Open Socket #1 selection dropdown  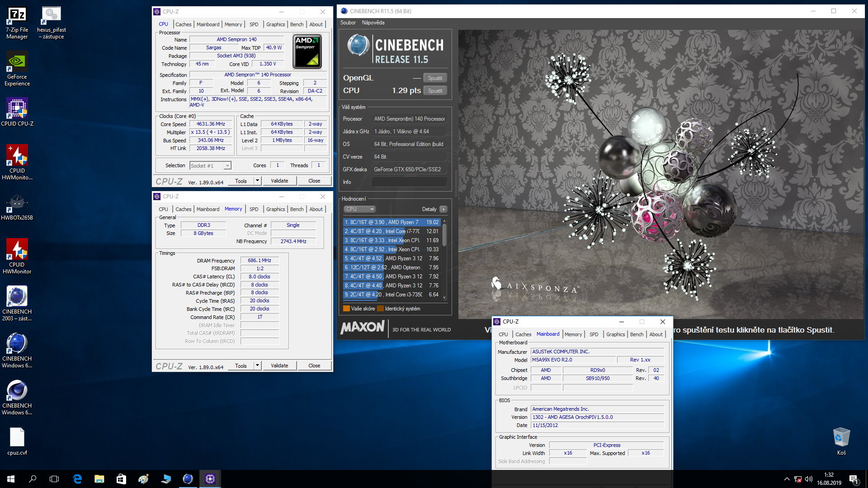point(211,166)
